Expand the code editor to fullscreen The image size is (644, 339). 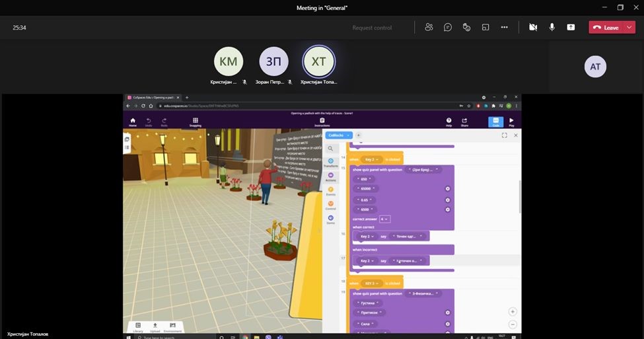(x=505, y=135)
